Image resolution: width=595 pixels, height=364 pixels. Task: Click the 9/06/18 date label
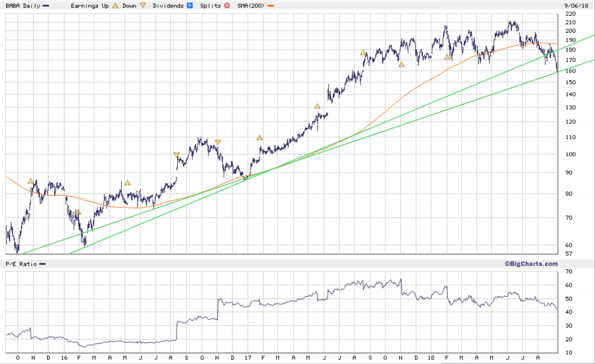[576, 6]
